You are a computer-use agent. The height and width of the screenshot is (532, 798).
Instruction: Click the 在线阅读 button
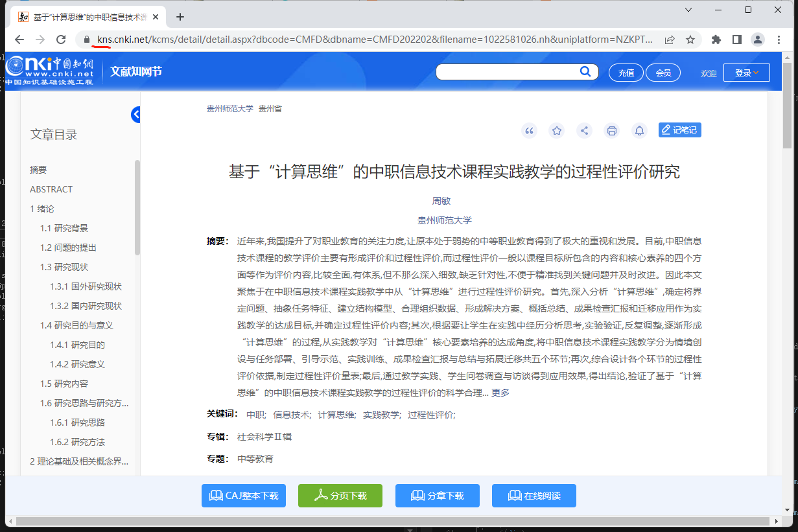534,496
